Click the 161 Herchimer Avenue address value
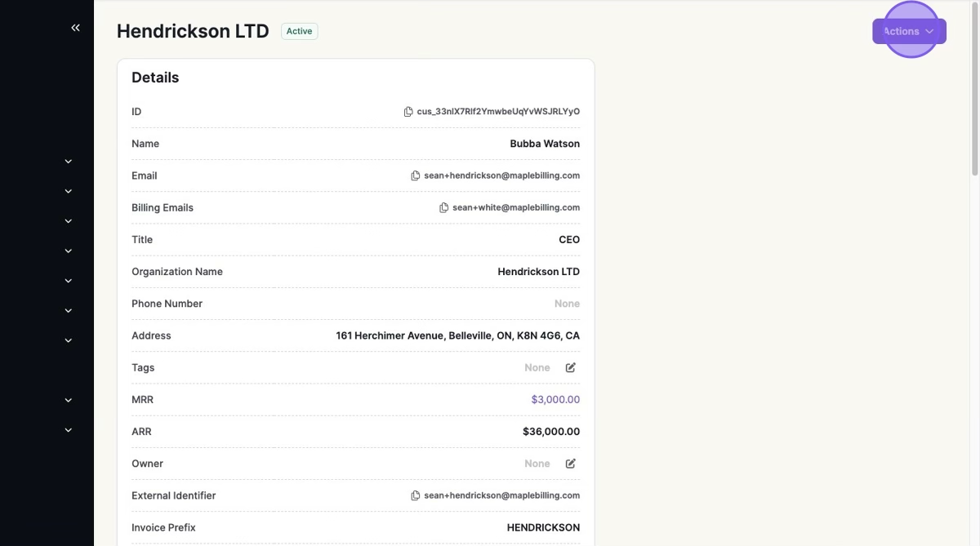 click(x=457, y=335)
